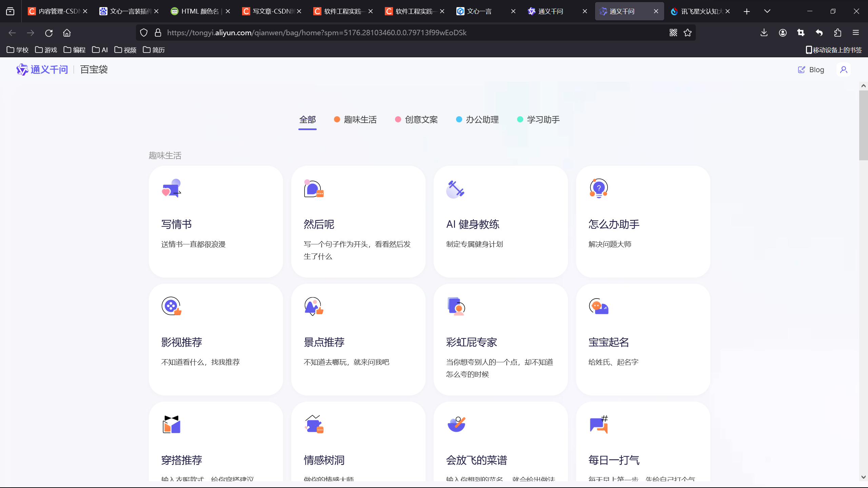Viewport: 868px width, 488px height.
Task: Go to the browser home page
Action: pos(67,33)
